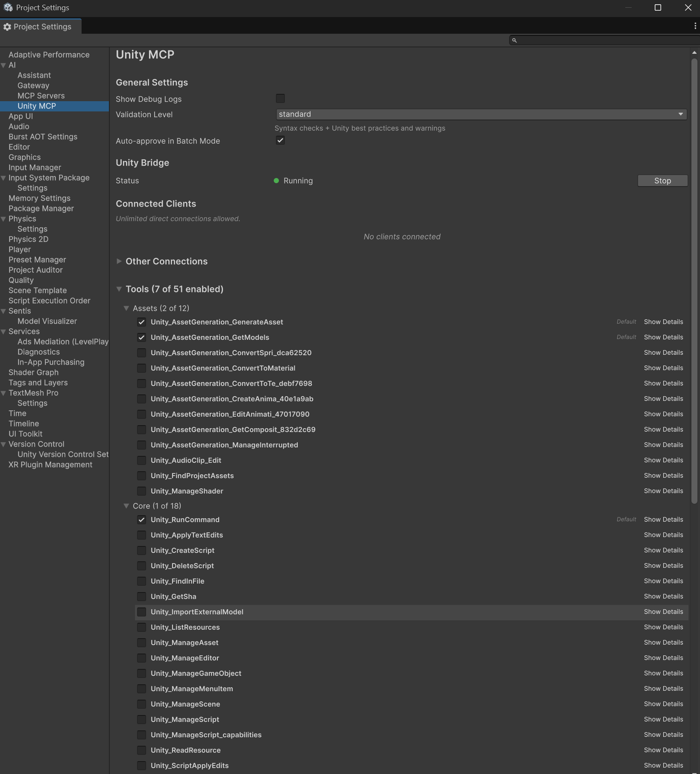The image size is (700, 774).
Task: Collapse the Services tree category
Action: coord(3,332)
